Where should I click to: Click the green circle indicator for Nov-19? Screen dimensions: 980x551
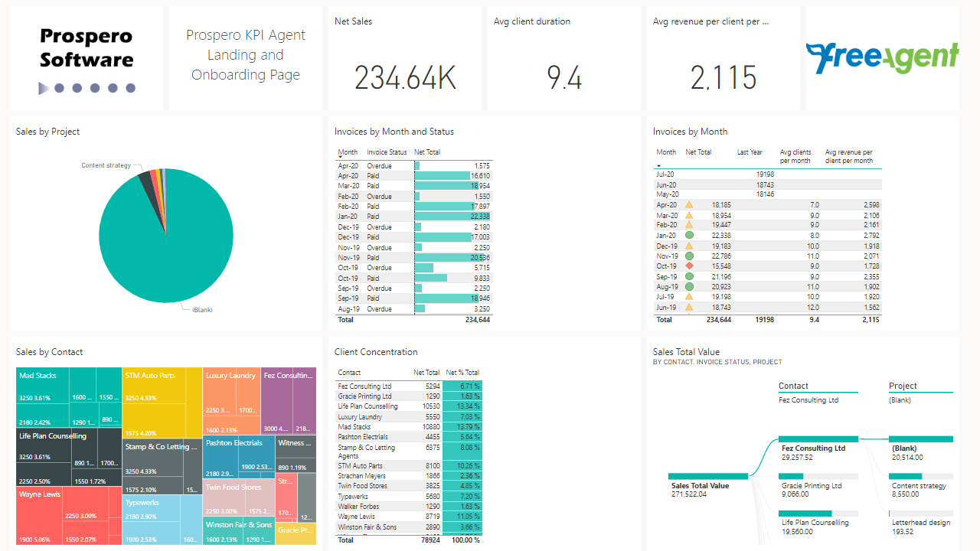click(689, 256)
